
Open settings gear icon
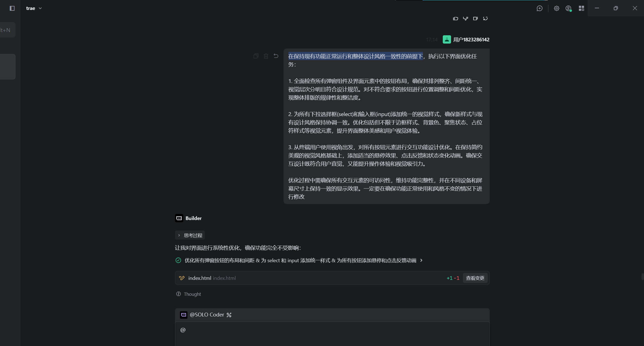[x=556, y=8]
